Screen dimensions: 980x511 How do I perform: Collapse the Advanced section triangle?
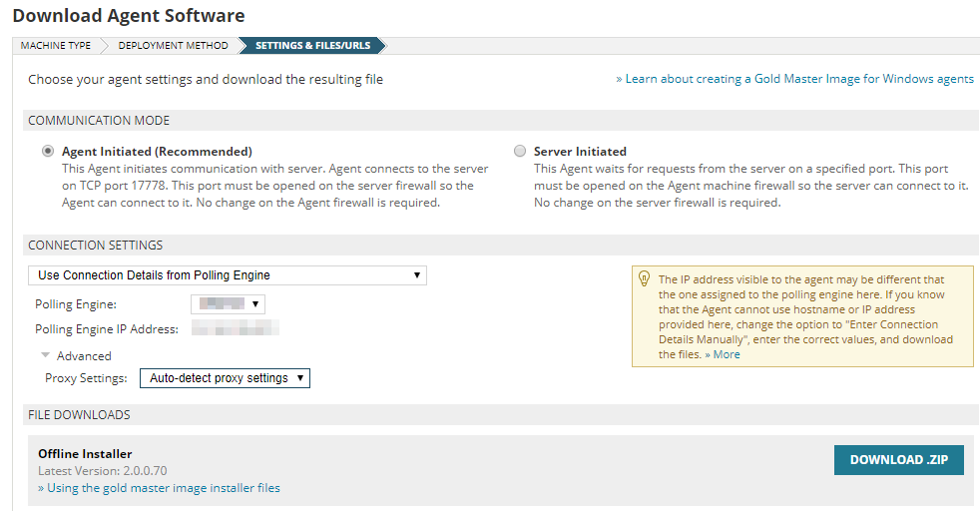click(x=45, y=355)
